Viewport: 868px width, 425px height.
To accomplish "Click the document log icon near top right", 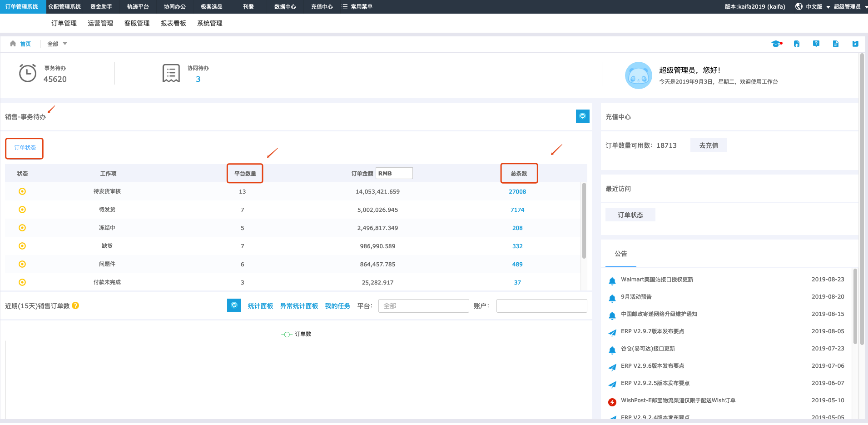I will click(836, 43).
